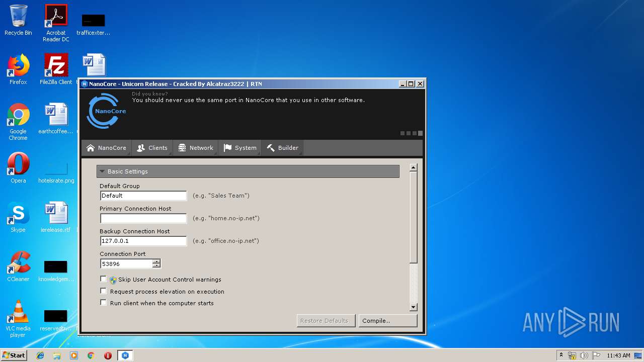
Task: Select the Opera desktop shortcut
Action: (x=18, y=168)
